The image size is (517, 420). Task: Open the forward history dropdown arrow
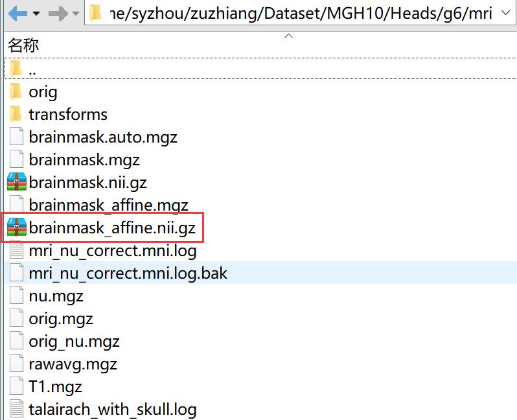tap(76, 14)
